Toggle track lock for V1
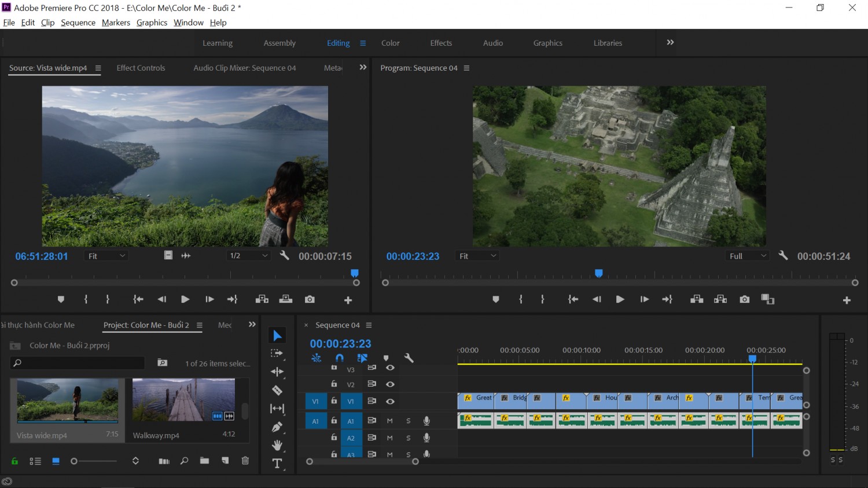The width and height of the screenshot is (868, 488). point(334,401)
